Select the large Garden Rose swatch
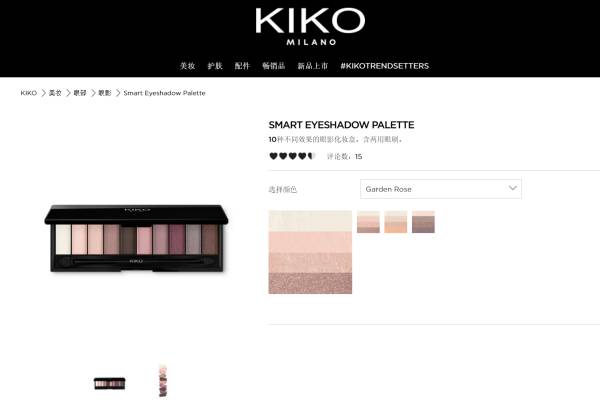Screen dimensions: 600x416 (x=310, y=252)
